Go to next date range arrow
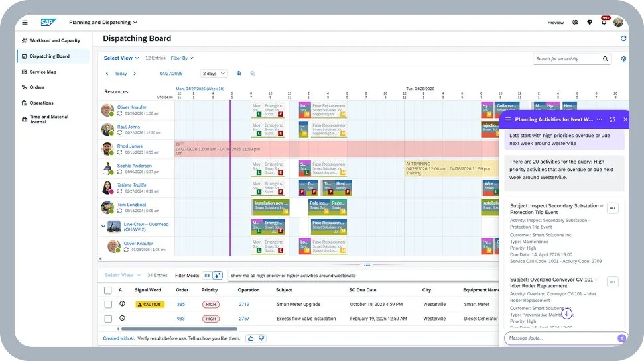Screen dimensions: 644x361 134,74
